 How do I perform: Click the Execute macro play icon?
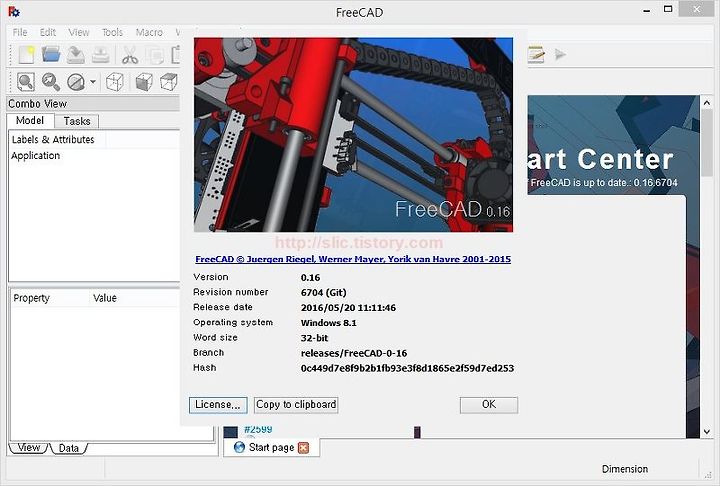coord(560,55)
